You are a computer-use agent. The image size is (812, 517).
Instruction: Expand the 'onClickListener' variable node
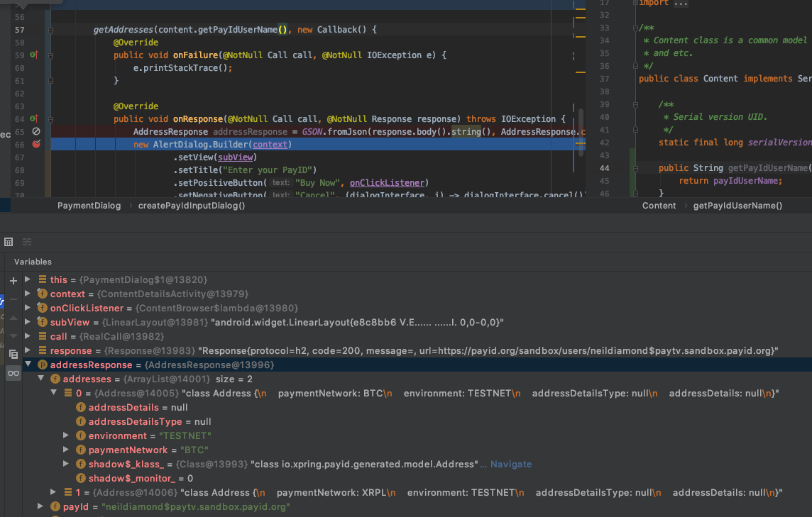pos(28,308)
